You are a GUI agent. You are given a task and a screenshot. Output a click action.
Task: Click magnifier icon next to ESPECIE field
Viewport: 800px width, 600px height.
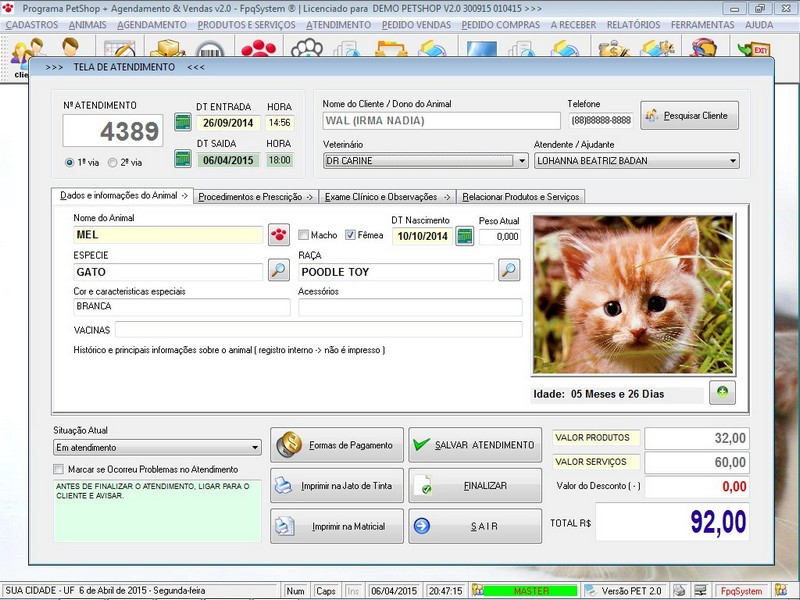[x=279, y=270]
